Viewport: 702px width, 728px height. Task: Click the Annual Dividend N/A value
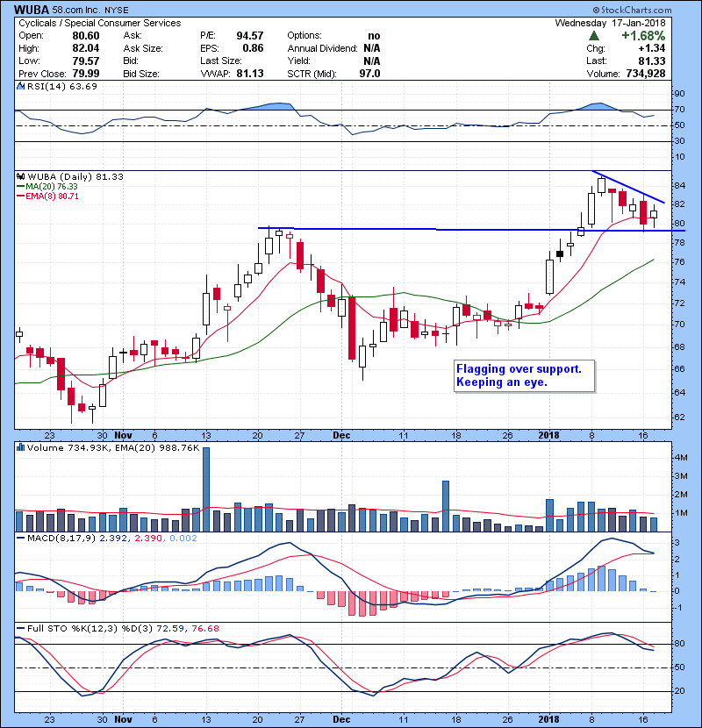372,48
